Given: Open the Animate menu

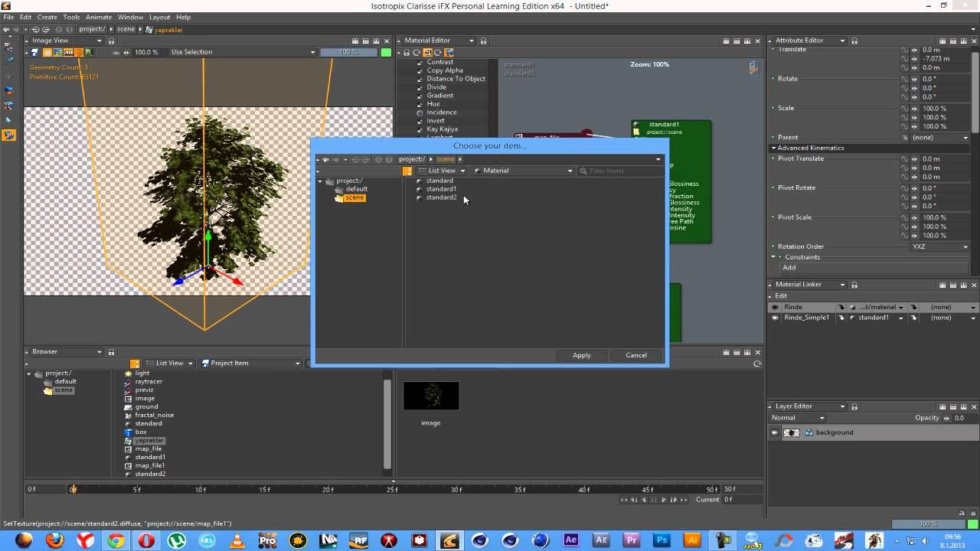Looking at the screenshot, I should click(98, 17).
